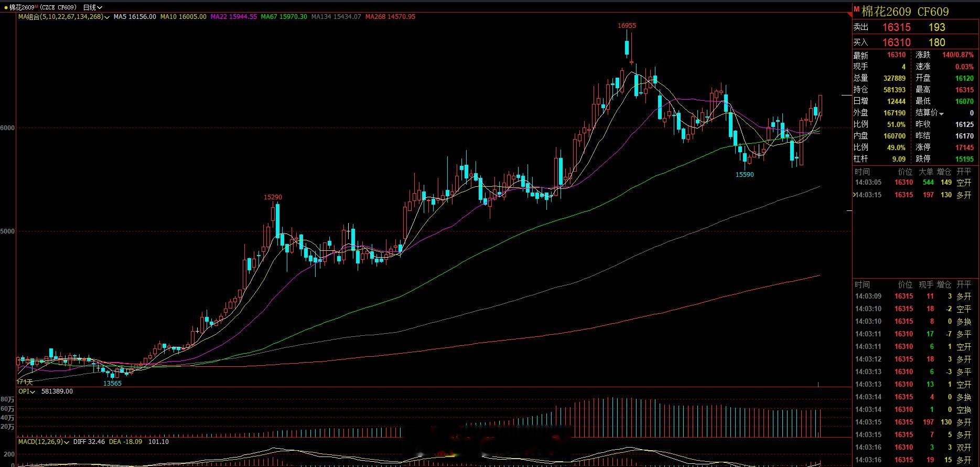Click the 棉花2609 (CZCE CF609) chart title
The height and width of the screenshot is (467, 980).
[x=43, y=7]
